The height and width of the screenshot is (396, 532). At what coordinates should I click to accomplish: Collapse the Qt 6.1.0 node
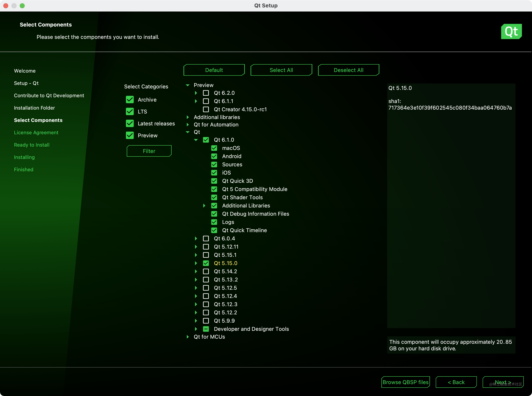pyautogui.click(x=196, y=140)
